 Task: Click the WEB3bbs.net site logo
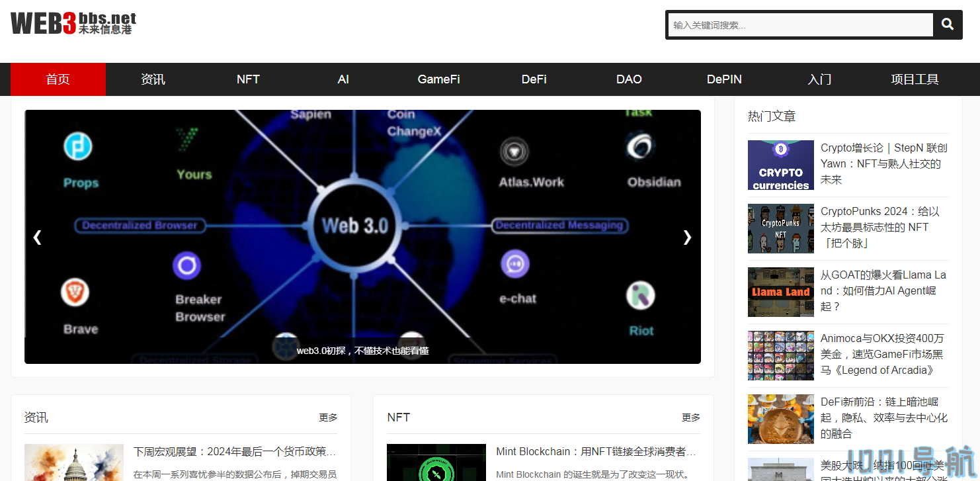(x=73, y=23)
